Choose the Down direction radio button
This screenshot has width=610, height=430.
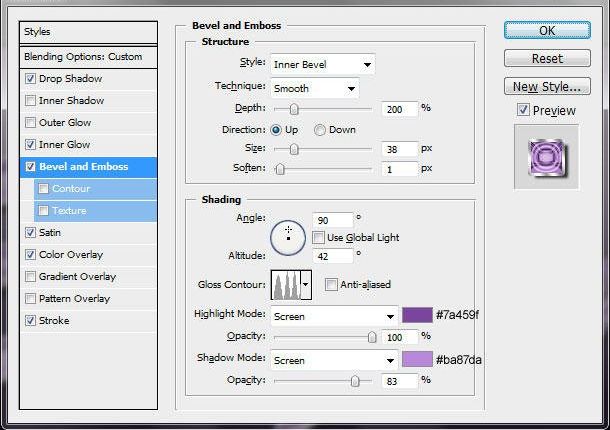[x=320, y=130]
